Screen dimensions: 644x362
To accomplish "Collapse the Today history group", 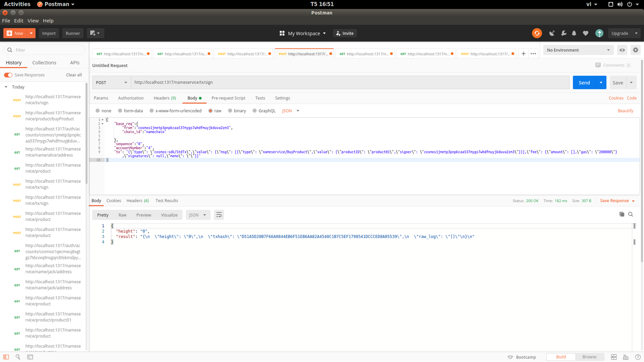I will click(x=6, y=87).
